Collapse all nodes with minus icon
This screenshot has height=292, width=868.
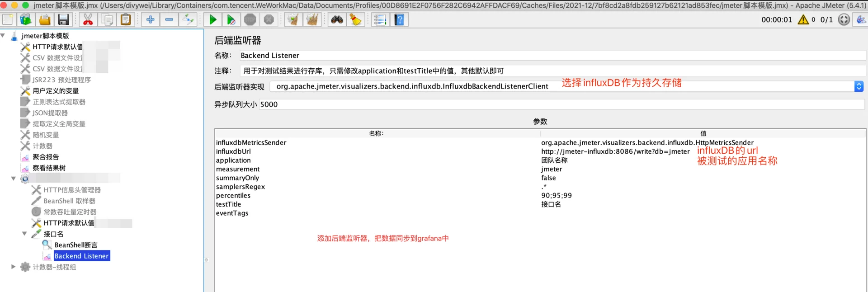tap(169, 19)
